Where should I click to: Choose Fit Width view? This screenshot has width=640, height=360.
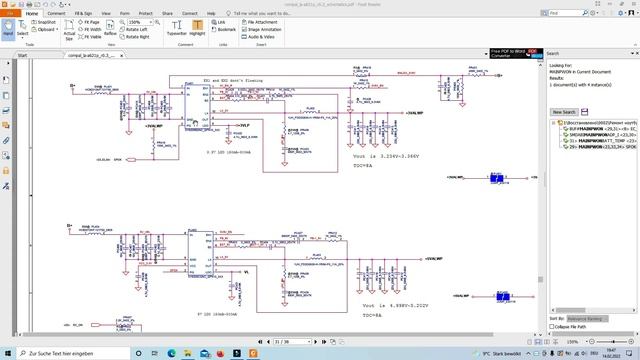[89, 29]
